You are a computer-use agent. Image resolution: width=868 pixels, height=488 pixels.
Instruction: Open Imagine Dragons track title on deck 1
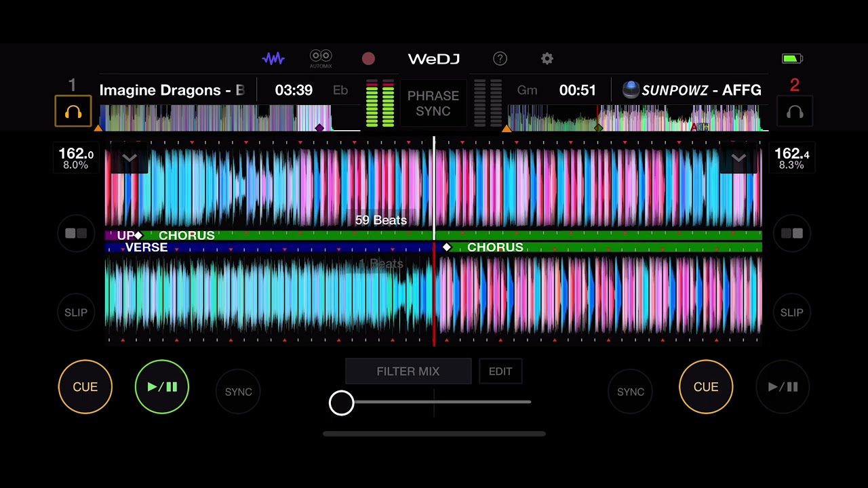point(172,90)
